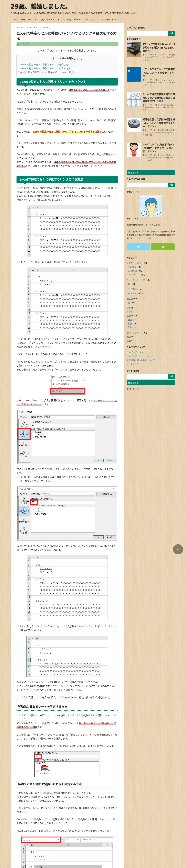Open the AVアンプ electricity cost entry thumbnail

(x=134, y=49)
